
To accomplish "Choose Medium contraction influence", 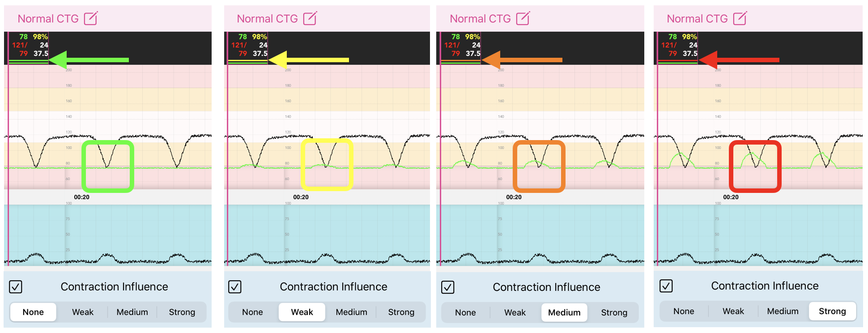I will coord(564,312).
